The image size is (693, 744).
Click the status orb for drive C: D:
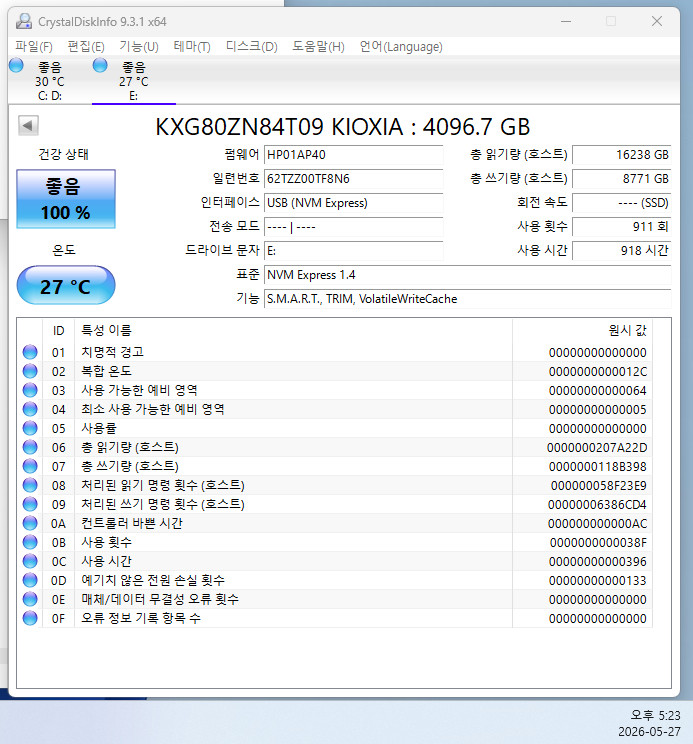click(x=16, y=65)
